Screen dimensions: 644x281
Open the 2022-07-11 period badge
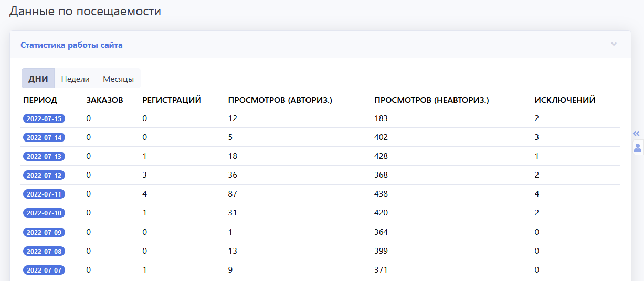44,194
